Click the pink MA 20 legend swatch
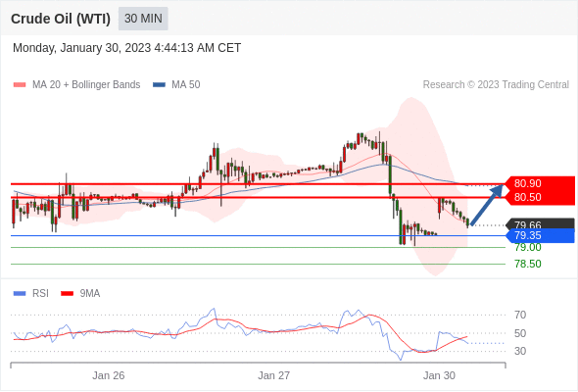Viewport: 578px width, 392px height. click(x=20, y=85)
